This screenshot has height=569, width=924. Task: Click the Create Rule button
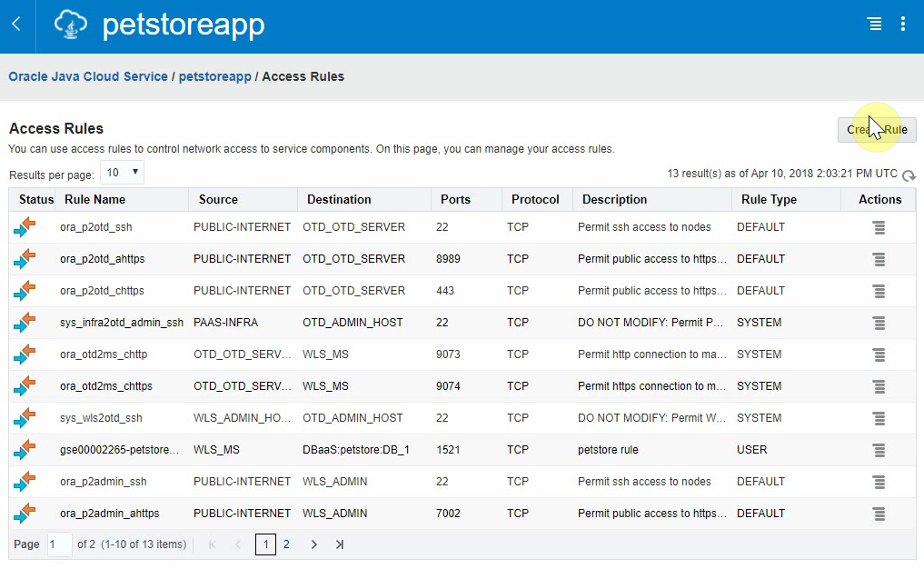tap(877, 130)
